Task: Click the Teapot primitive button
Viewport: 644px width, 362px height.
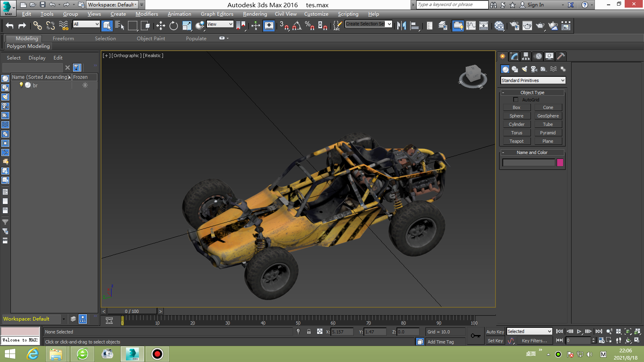Action: click(x=516, y=141)
